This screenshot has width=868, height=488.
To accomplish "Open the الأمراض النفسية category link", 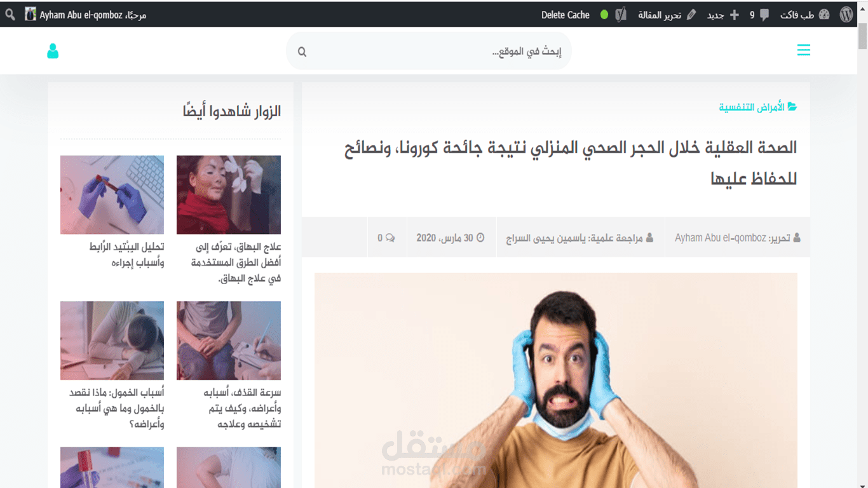I will tap(752, 107).
